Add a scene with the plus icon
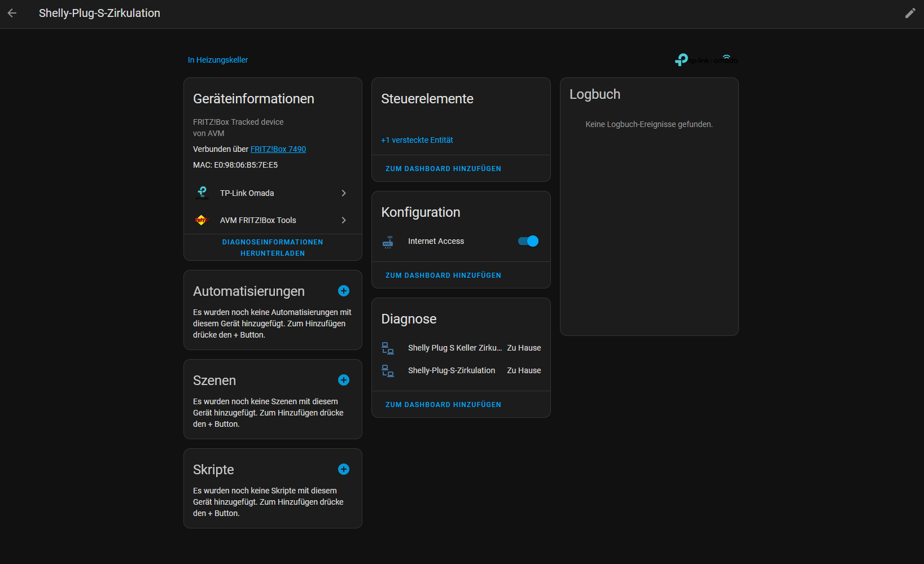 [343, 380]
